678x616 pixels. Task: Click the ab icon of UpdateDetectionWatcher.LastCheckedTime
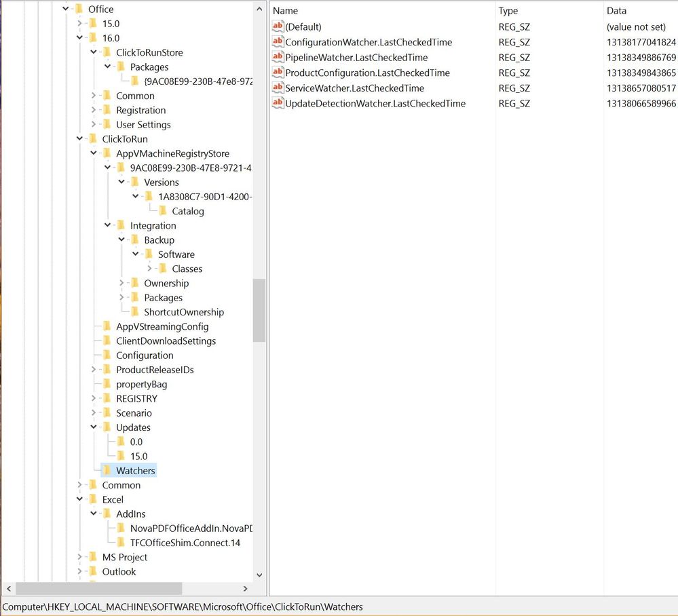(278, 103)
